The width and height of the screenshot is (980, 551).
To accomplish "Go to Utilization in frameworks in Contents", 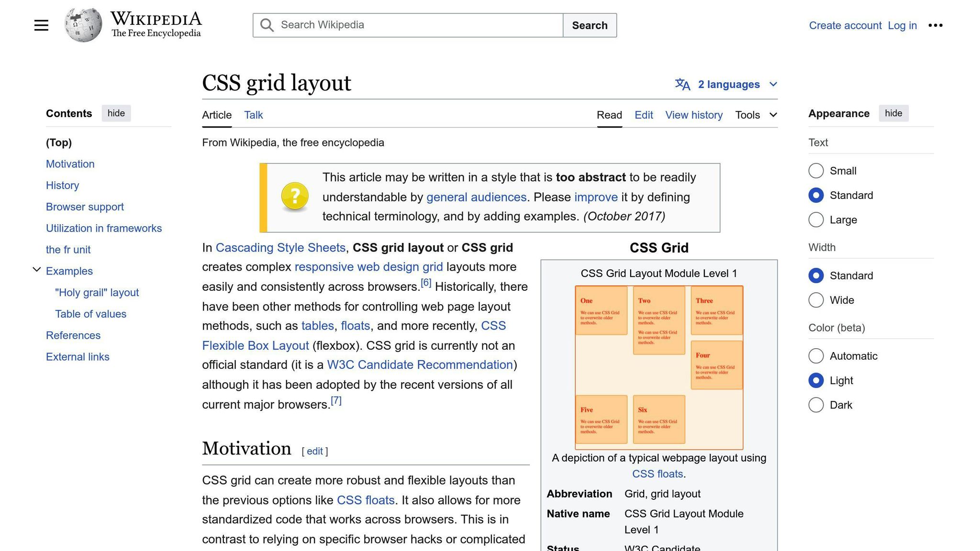I will pos(104,229).
